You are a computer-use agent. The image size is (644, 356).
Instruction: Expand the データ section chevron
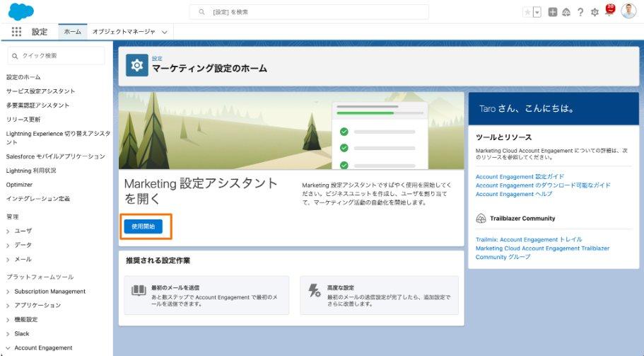(8, 246)
